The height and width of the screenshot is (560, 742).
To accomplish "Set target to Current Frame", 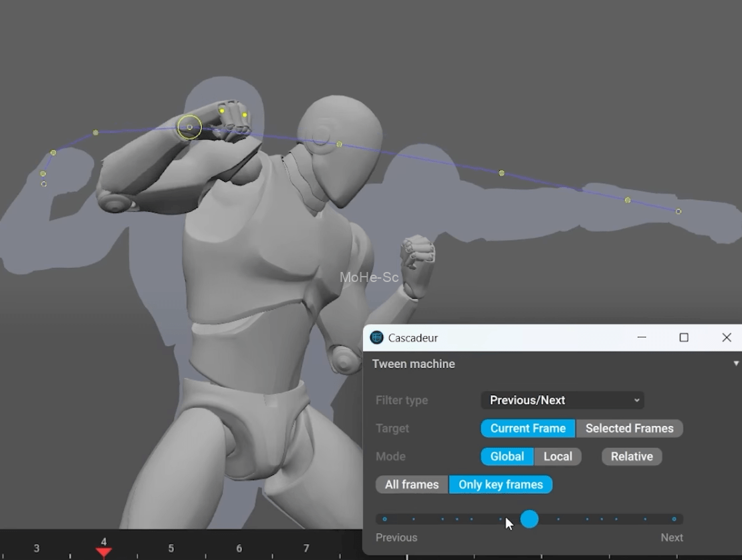I will (x=527, y=428).
